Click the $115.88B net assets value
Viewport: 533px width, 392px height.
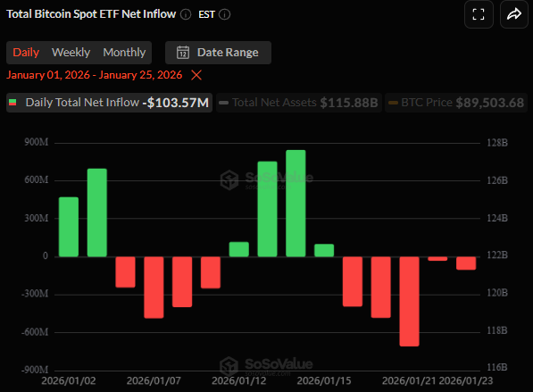[349, 103]
